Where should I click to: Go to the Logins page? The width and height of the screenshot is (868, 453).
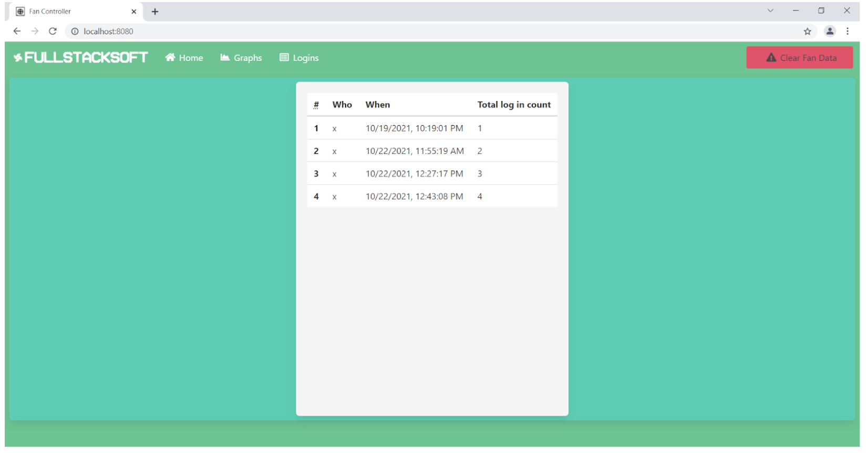tap(299, 58)
